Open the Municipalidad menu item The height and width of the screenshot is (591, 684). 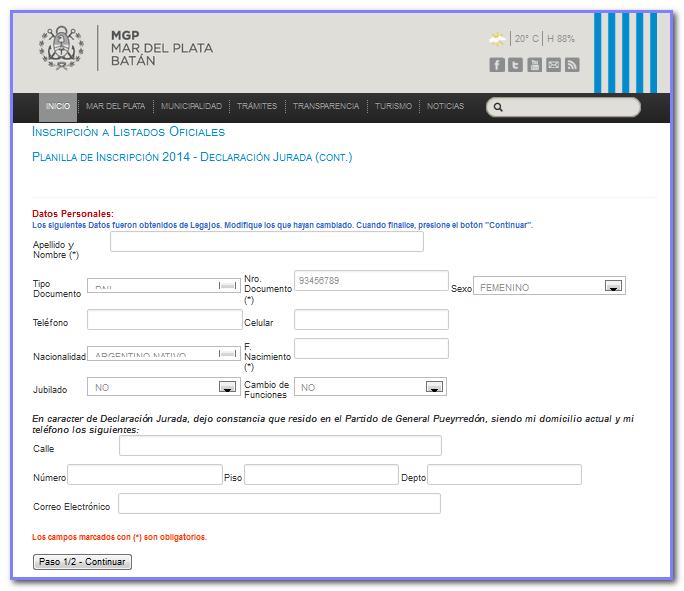tap(191, 107)
